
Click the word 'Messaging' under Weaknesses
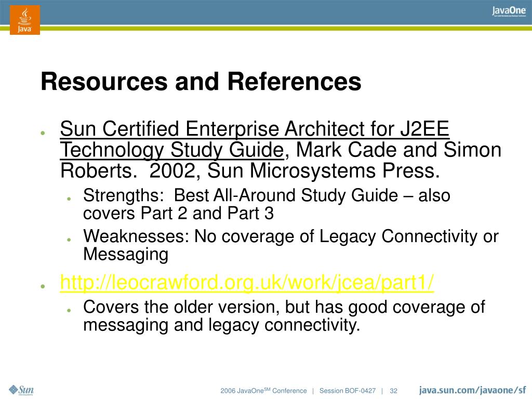pyautogui.click(x=126, y=255)
